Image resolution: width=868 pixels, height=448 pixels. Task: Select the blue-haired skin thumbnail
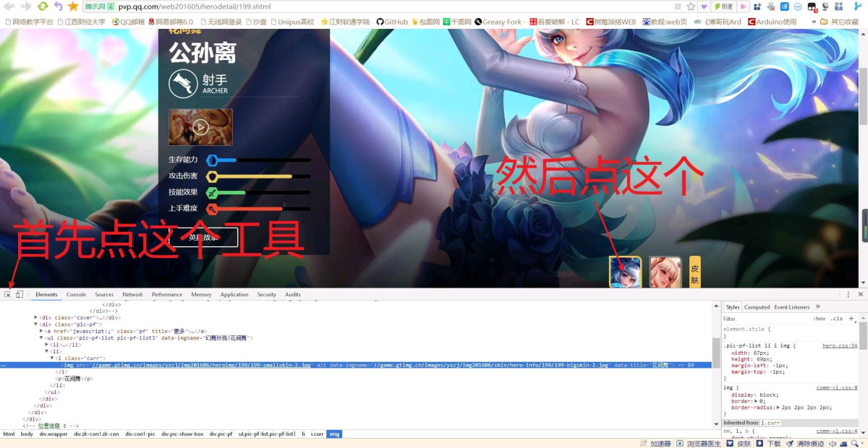[625, 272]
